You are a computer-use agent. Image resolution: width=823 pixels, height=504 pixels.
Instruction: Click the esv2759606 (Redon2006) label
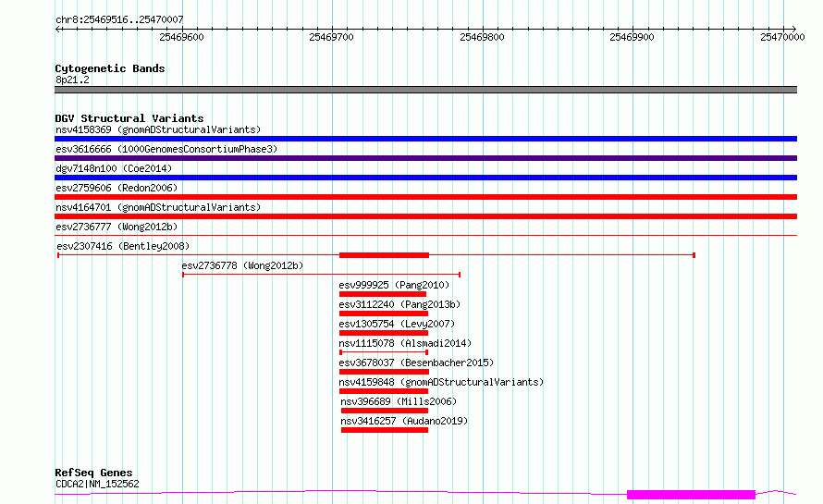coord(117,188)
